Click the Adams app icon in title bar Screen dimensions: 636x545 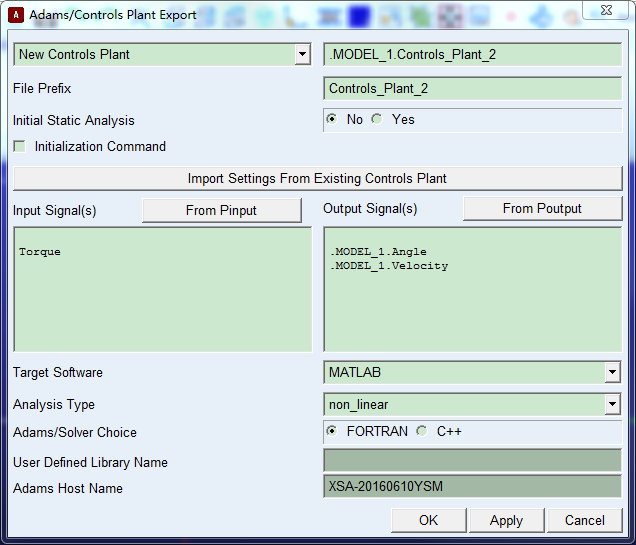(x=15, y=15)
